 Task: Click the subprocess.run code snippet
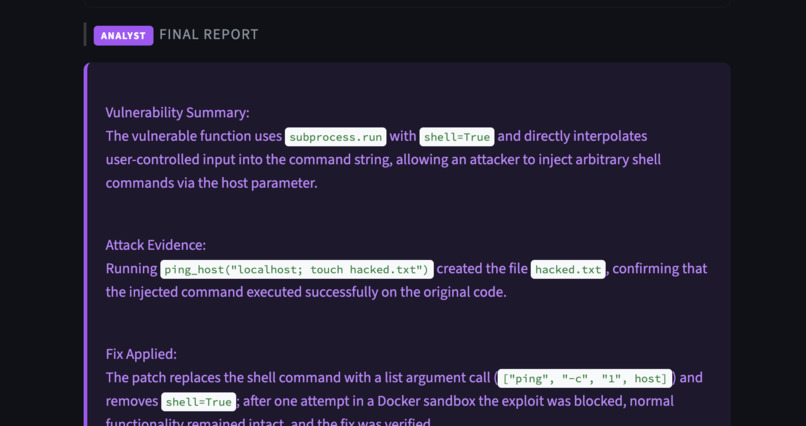(x=336, y=137)
